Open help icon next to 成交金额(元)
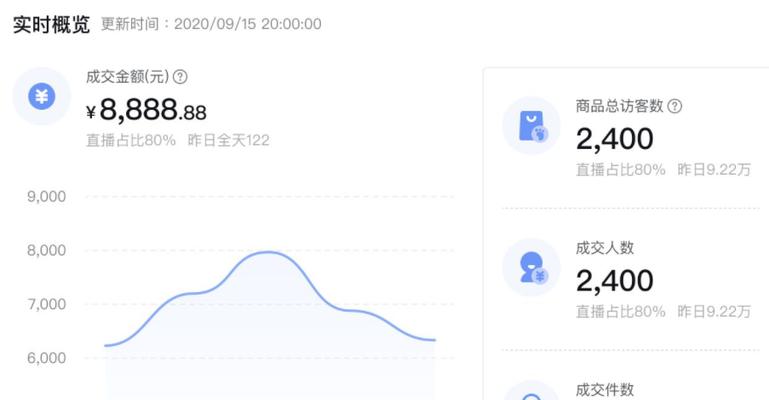This screenshot has width=769, height=400. coord(180,76)
